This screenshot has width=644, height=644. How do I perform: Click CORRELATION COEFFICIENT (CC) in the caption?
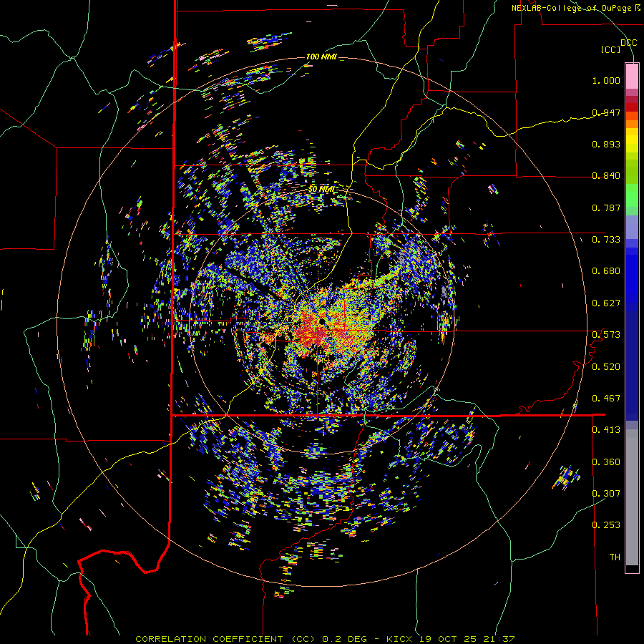click(225, 639)
